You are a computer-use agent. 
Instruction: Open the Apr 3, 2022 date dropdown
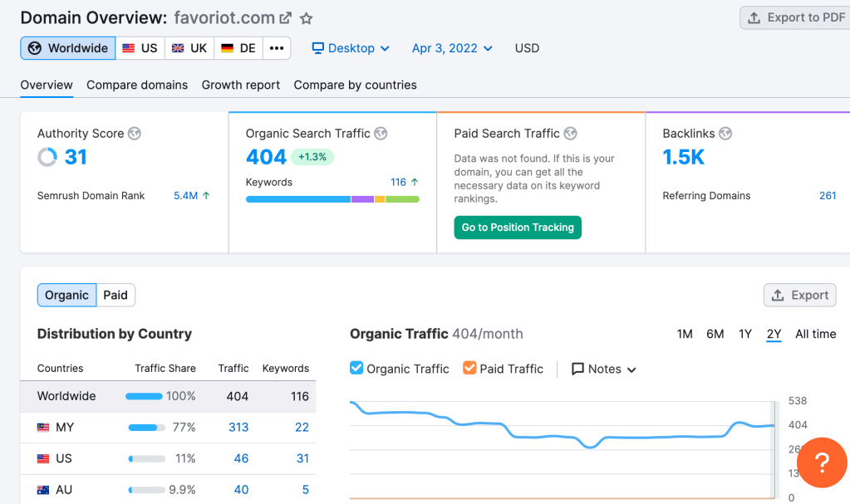pos(452,48)
